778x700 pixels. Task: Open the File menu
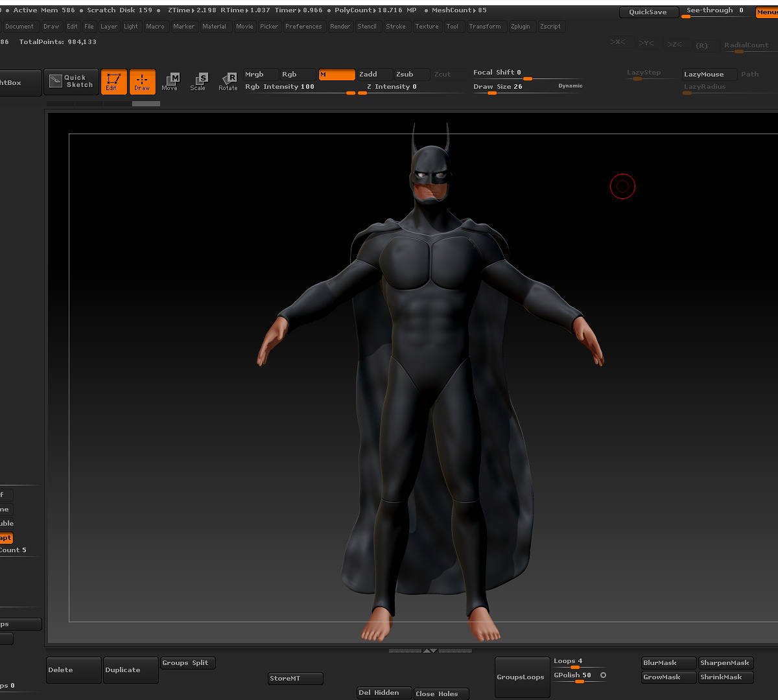tap(89, 27)
